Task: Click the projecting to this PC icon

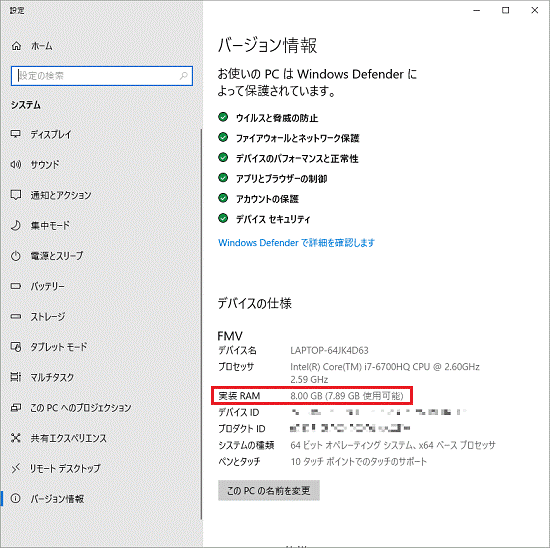Action: tap(16, 408)
